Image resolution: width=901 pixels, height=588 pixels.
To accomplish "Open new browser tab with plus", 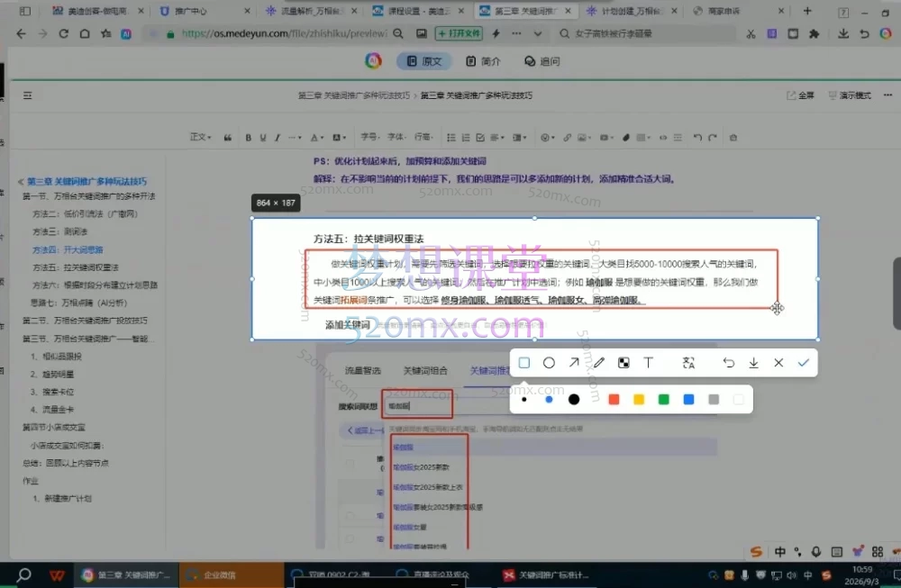I will coord(807,11).
